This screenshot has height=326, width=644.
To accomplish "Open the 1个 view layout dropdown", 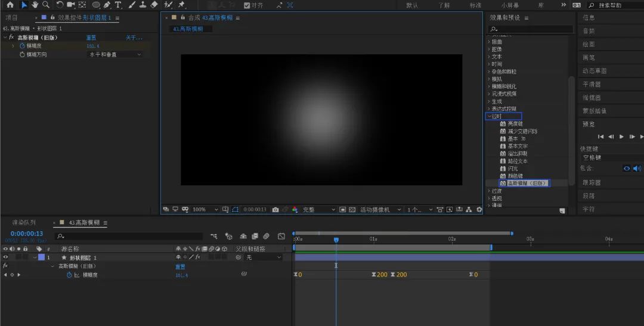I will coord(420,209).
